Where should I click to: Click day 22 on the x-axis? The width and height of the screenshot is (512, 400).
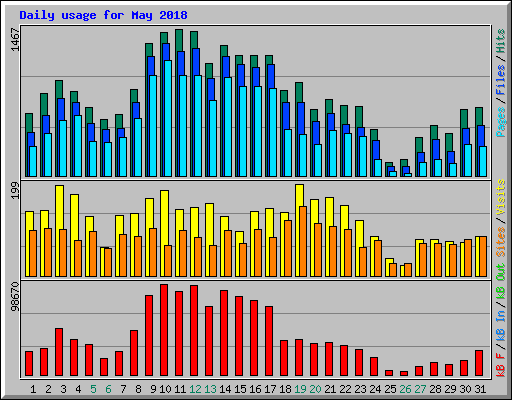coord(345,389)
